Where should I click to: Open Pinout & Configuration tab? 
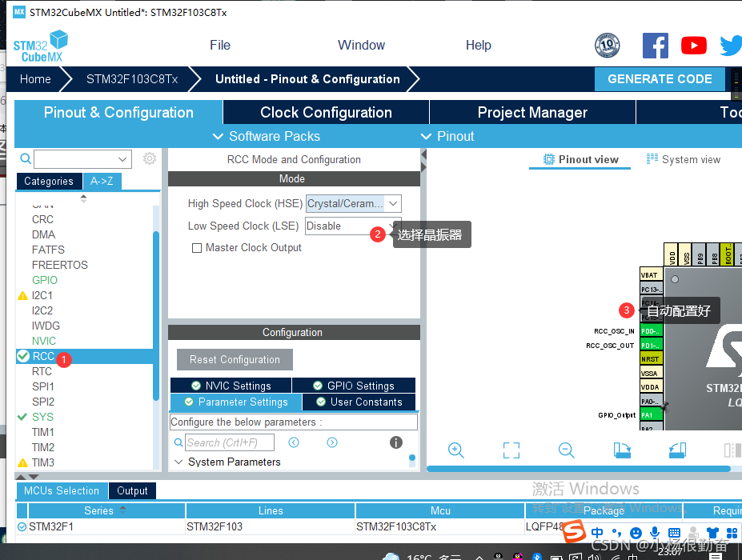pos(118,113)
